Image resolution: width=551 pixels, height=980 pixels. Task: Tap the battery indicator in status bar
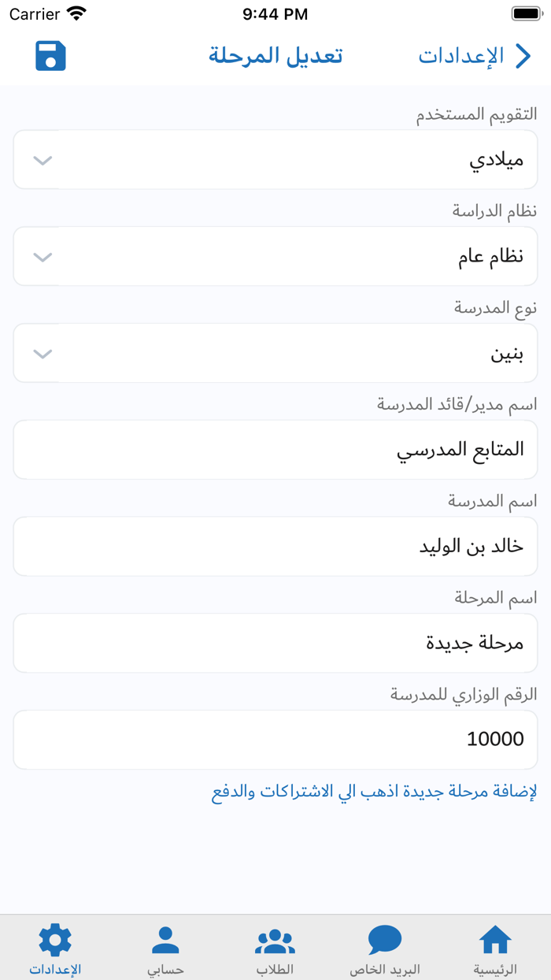[526, 13]
